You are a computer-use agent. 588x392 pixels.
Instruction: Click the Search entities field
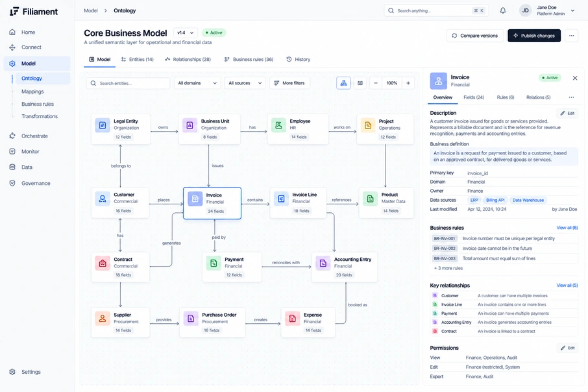129,83
